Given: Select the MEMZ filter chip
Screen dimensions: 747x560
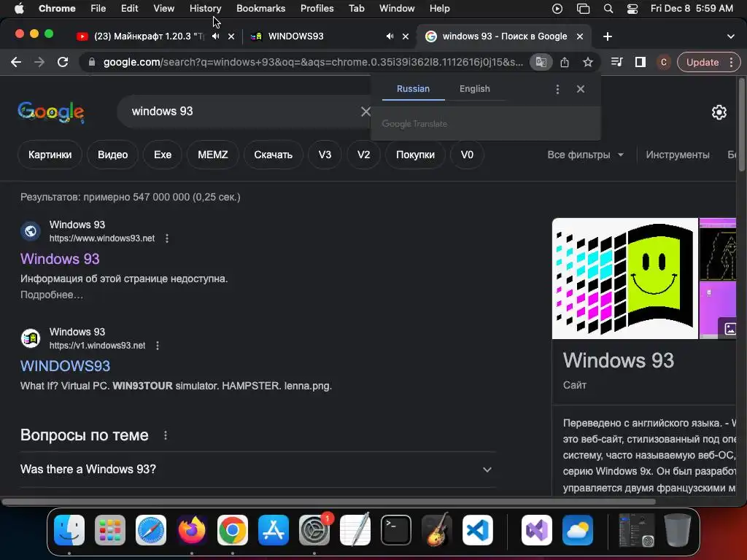Looking at the screenshot, I should [x=212, y=155].
